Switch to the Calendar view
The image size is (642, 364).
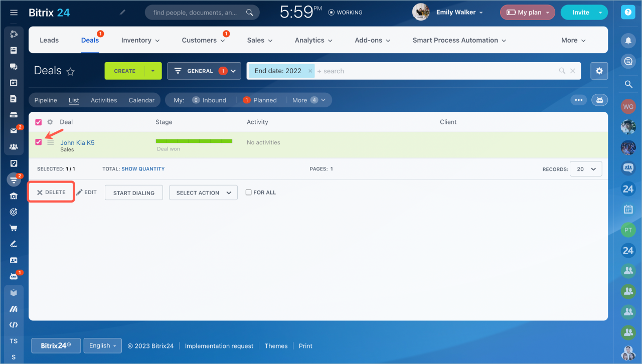141,100
